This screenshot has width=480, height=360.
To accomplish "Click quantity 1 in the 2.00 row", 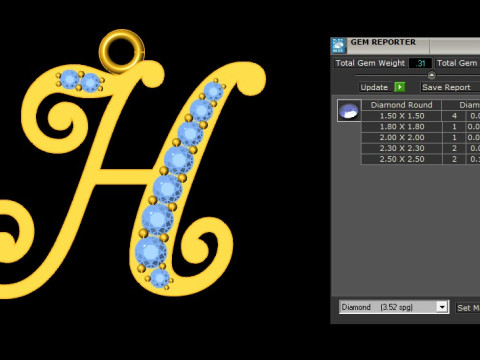I will pos(454,137).
